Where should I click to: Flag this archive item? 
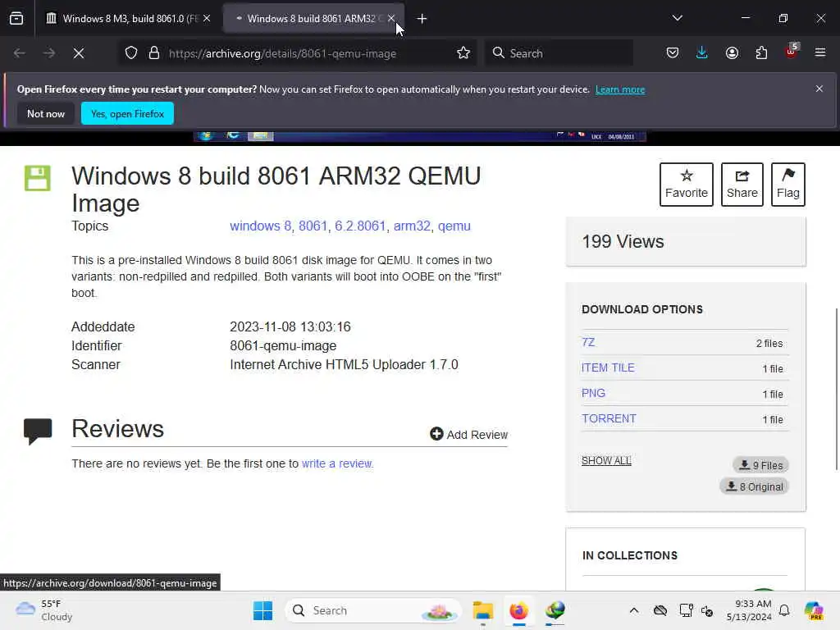(788, 185)
